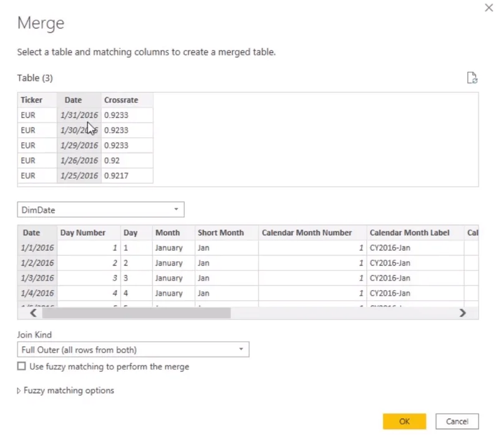
Task: Select the Day column header in DimDate
Action: tap(137, 233)
